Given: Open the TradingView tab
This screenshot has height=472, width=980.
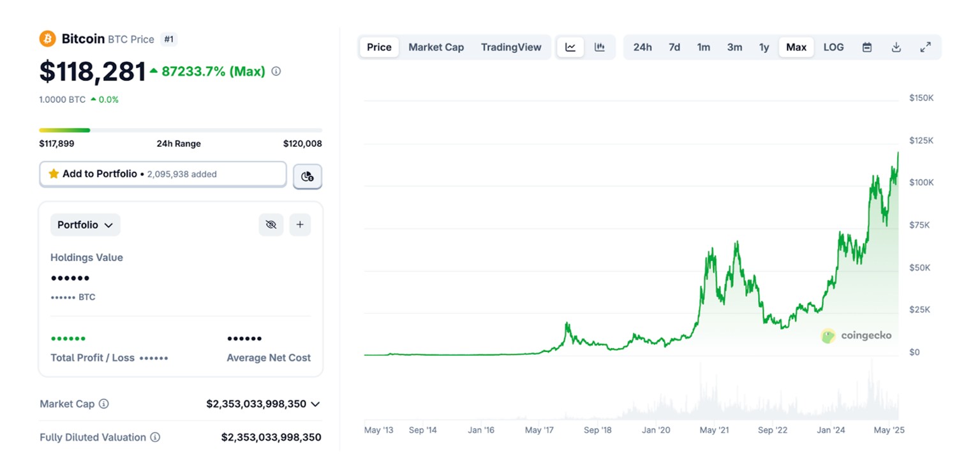Looking at the screenshot, I should pyautogui.click(x=511, y=47).
